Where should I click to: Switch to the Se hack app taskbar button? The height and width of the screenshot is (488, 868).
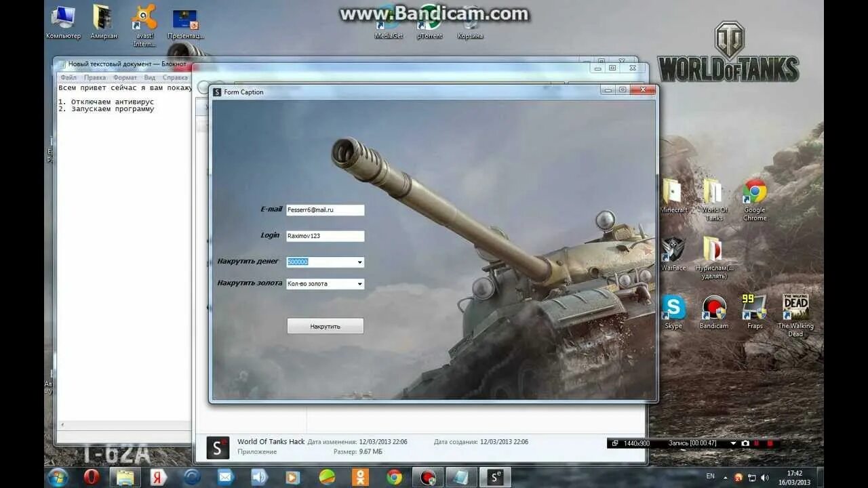click(495, 477)
